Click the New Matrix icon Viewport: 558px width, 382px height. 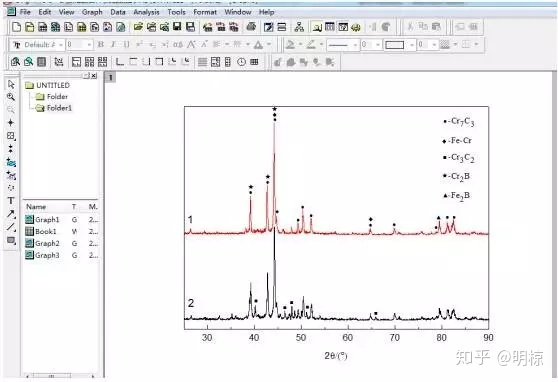(x=81, y=27)
